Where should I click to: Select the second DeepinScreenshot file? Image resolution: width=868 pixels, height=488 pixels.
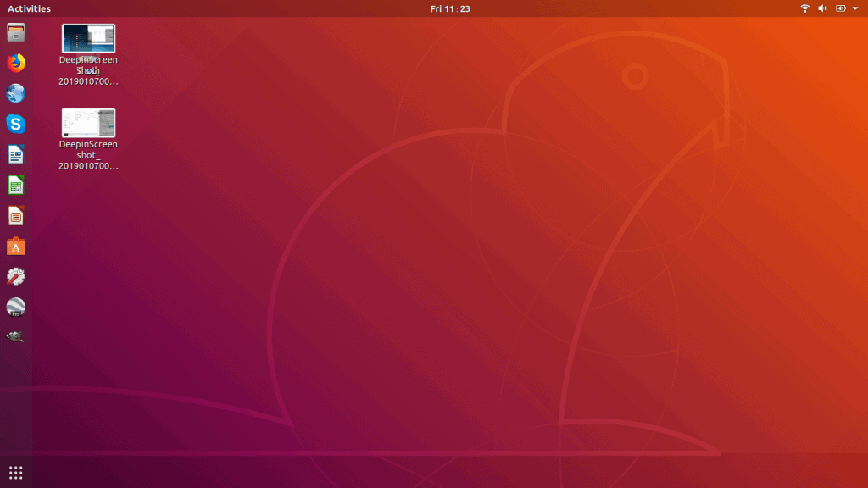[x=88, y=123]
